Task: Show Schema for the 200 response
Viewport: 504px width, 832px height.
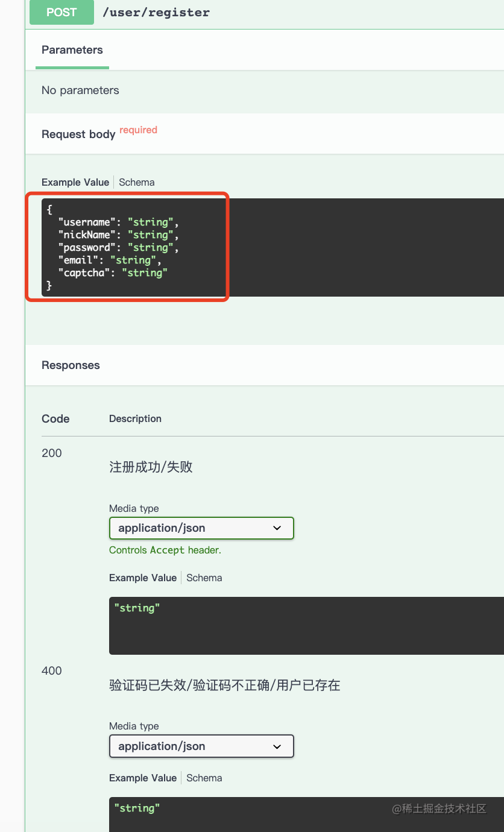Action: coord(204,578)
